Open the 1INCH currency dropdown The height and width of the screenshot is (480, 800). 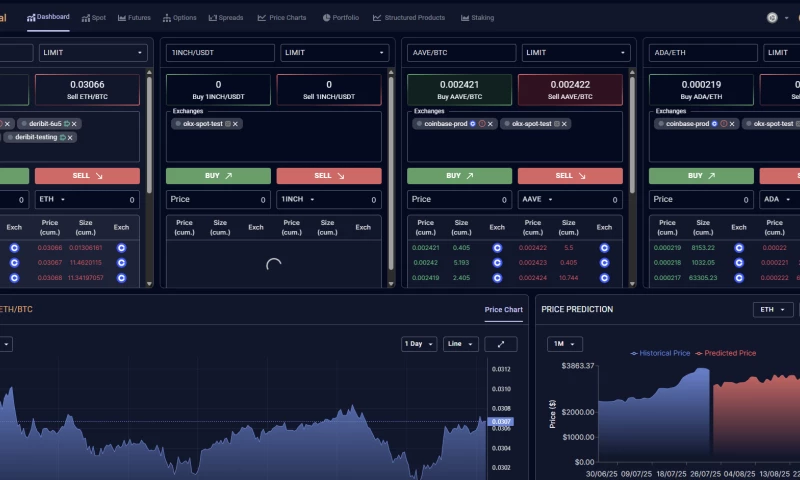tap(298, 199)
